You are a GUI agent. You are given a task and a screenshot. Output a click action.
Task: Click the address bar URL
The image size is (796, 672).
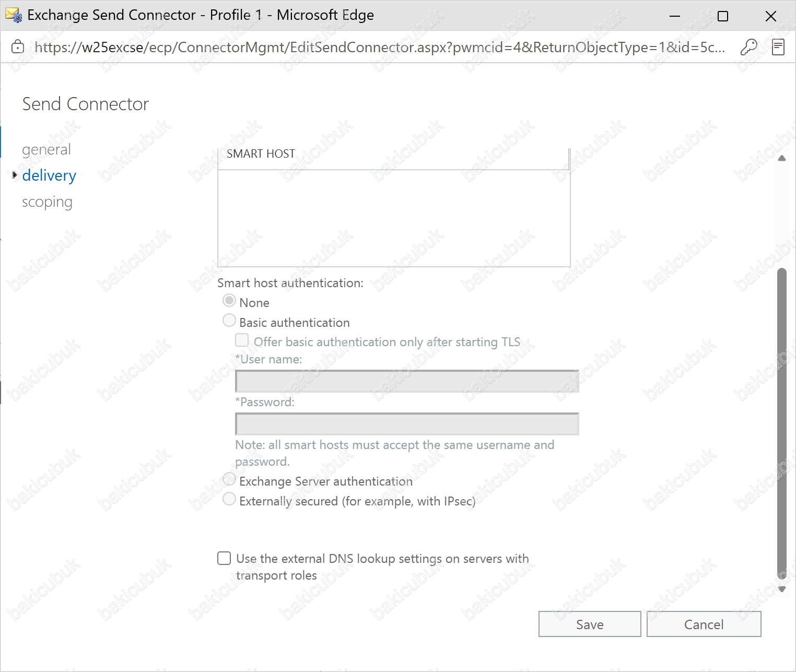[380, 47]
